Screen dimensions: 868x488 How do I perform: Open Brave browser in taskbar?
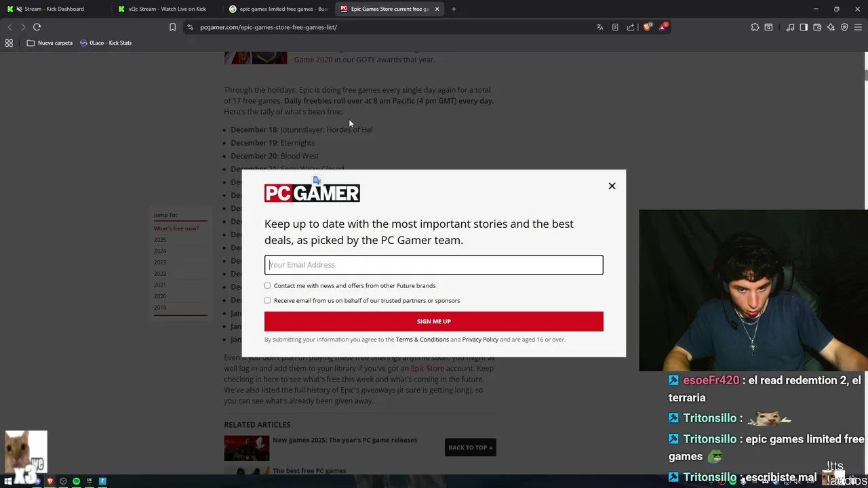click(x=50, y=481)
